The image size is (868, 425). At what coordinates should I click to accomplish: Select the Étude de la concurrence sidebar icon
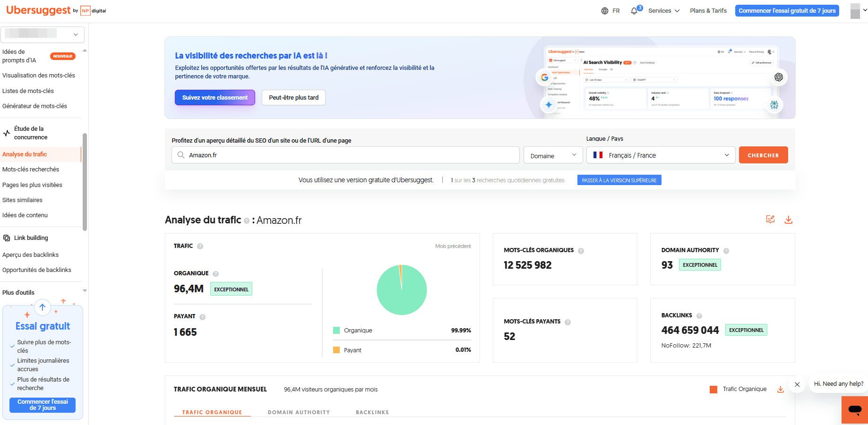pyautogui.click(x=6, y=132)
